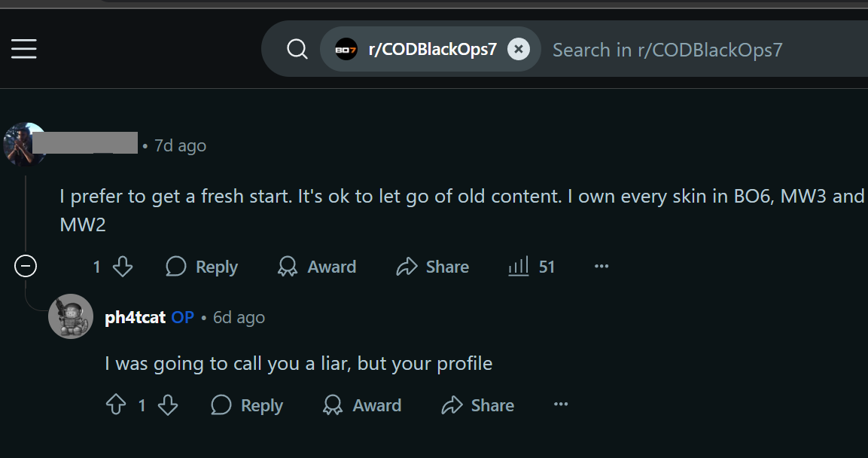Remove the r/CODBlackOps7 search filter
868x458 pixels.
(x=519, y=49)
